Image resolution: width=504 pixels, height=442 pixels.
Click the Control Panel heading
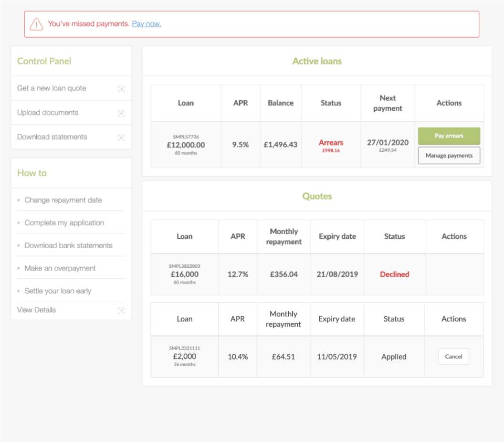coord(44,61)
